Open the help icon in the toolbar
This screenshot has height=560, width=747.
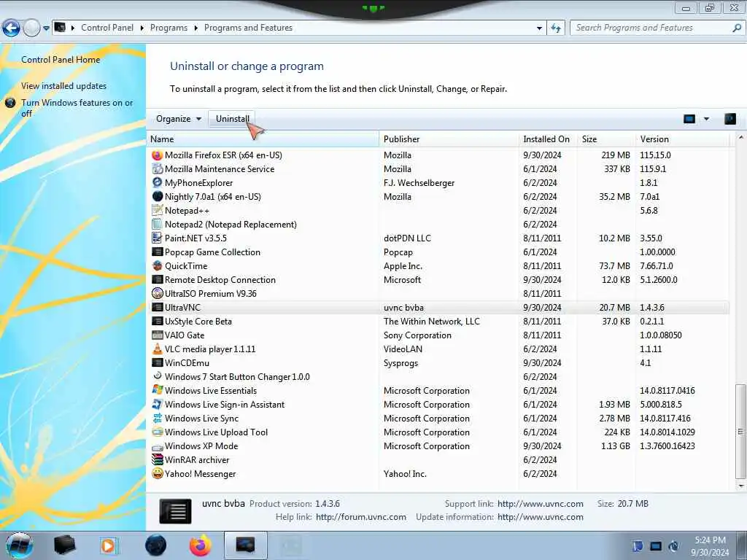(x=729, y=119)
